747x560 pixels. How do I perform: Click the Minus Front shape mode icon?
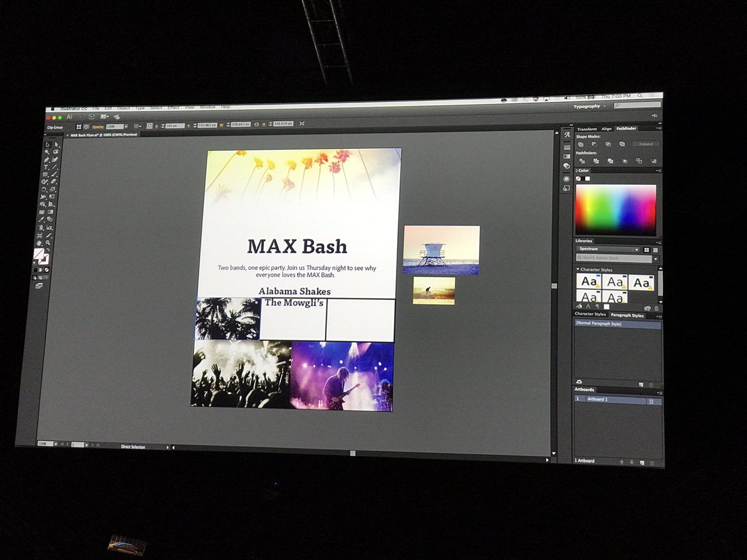[594, 144]
